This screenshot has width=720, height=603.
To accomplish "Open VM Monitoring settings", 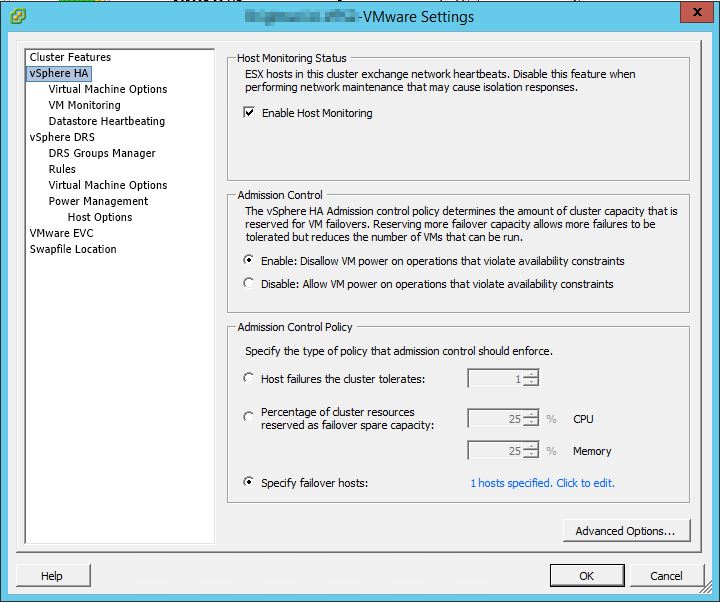I will click(84, 105).
